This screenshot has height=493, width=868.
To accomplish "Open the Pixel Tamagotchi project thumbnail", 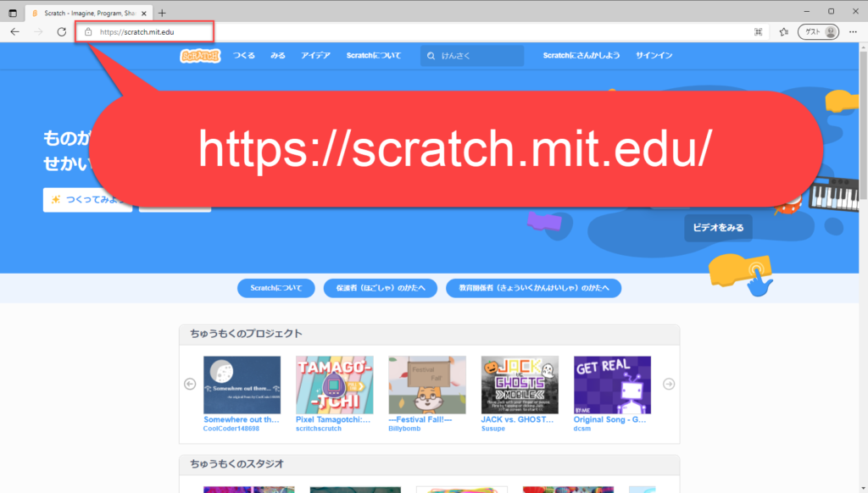I will (334, 385).
